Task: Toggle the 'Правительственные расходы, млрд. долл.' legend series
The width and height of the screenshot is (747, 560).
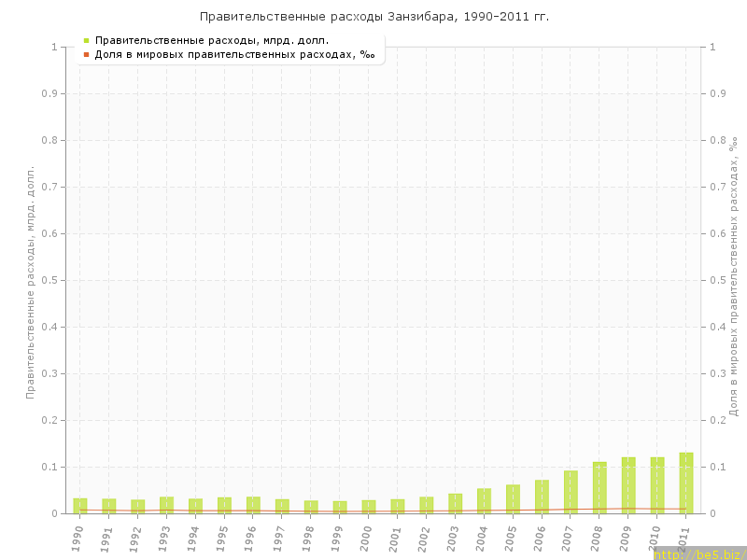Action: coord(211,40)
